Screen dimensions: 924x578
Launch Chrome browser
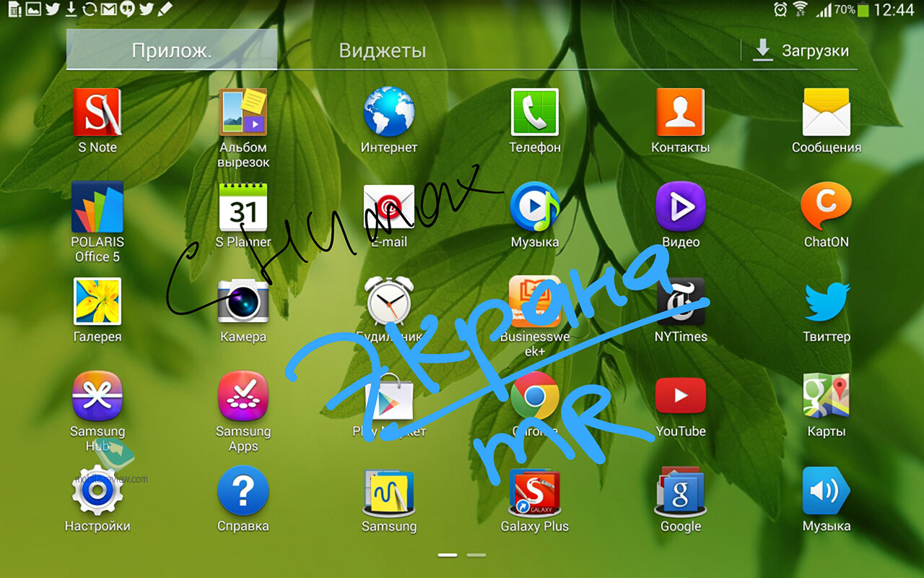[535, 396]
